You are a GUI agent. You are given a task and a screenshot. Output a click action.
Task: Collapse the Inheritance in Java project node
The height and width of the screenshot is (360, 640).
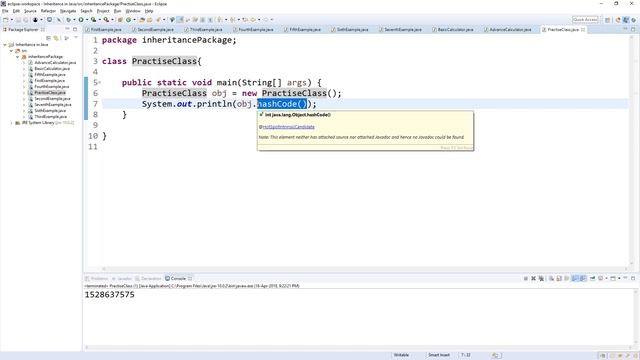pos(5,44)
